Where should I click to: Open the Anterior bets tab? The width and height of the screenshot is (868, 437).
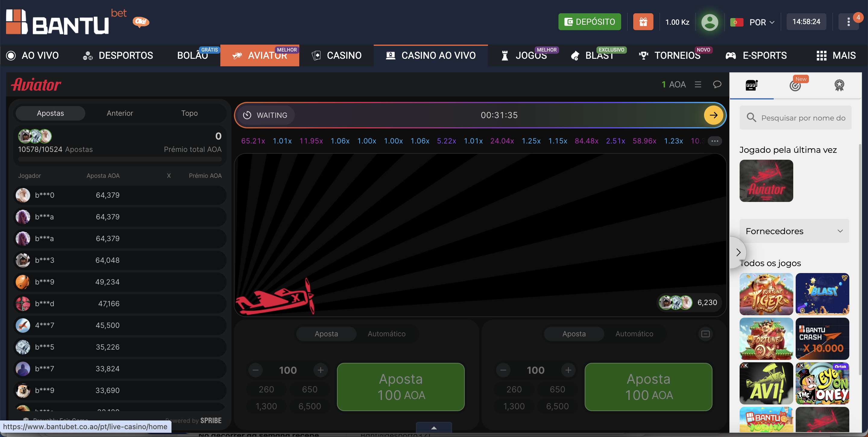point(120,113)
